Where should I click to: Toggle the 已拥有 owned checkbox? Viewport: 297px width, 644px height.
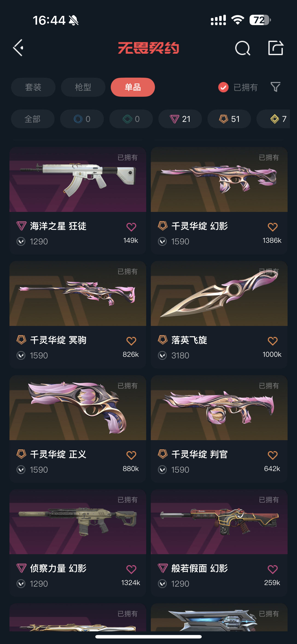tap(223, 87)
